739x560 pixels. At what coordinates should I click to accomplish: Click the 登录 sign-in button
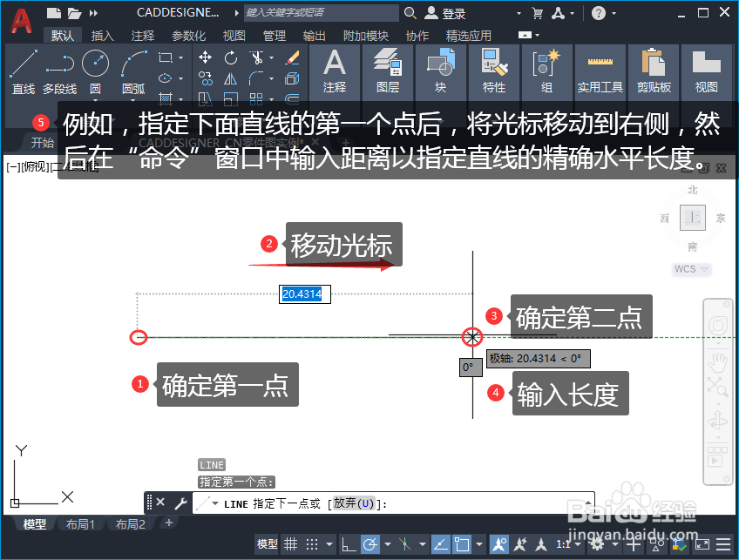point(445,13)
